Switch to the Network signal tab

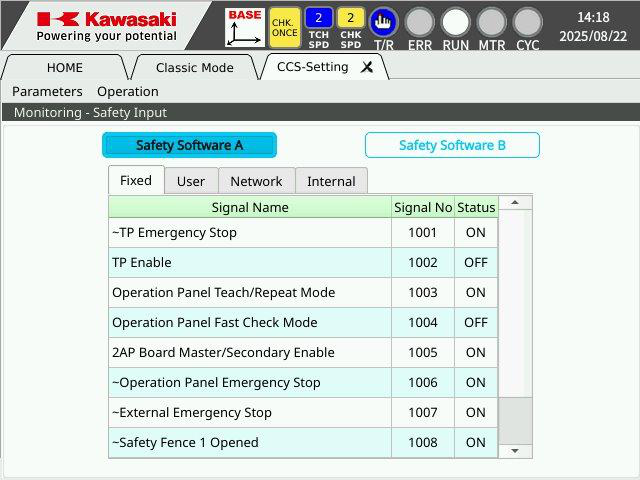click(x=256, y=181)
